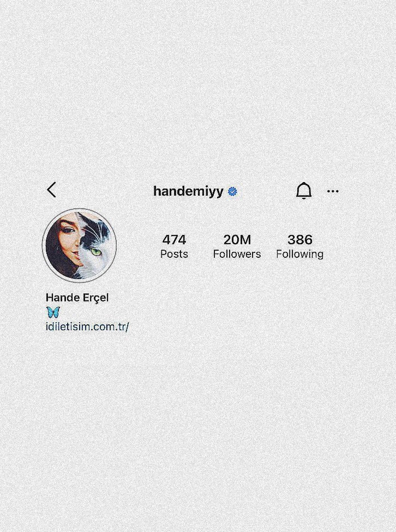Go back using the left chevron arrow
The height and width of the screenshot is (532, 396).
coord(51,190)
